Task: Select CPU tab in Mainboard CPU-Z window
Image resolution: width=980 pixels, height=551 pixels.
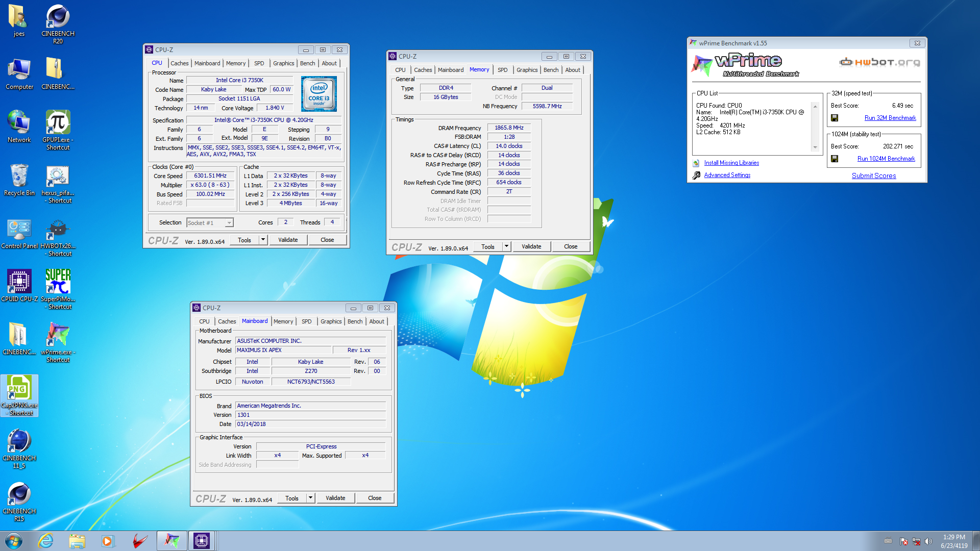Action: [x=204, y=321]
